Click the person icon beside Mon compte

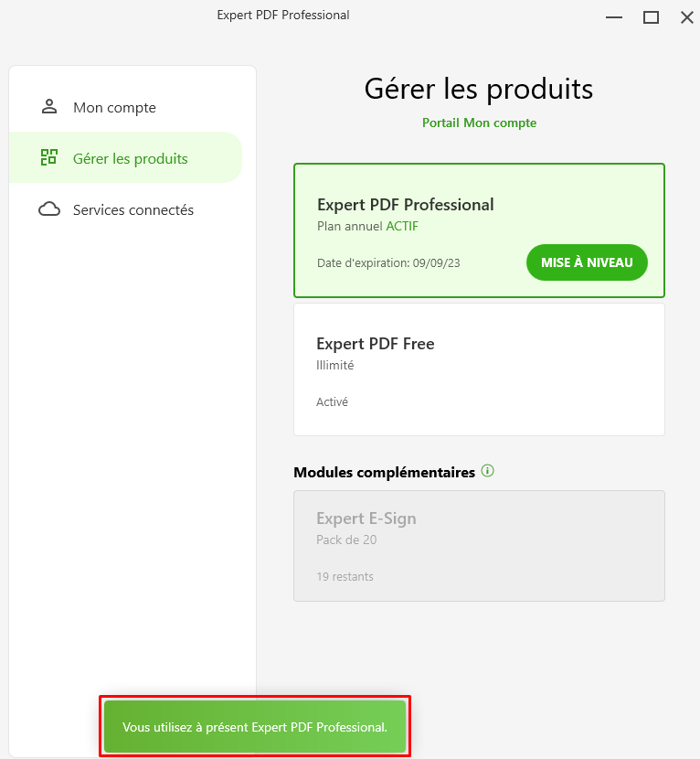49,106
